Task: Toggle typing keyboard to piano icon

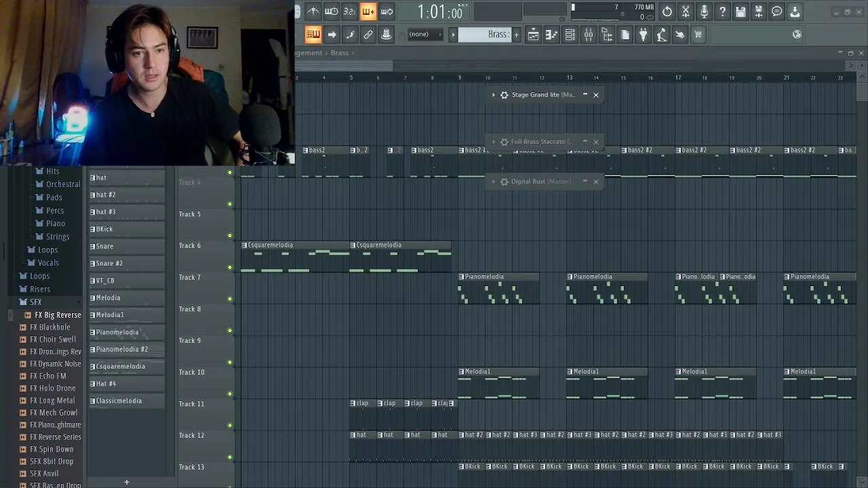Action: coord(313,35)
